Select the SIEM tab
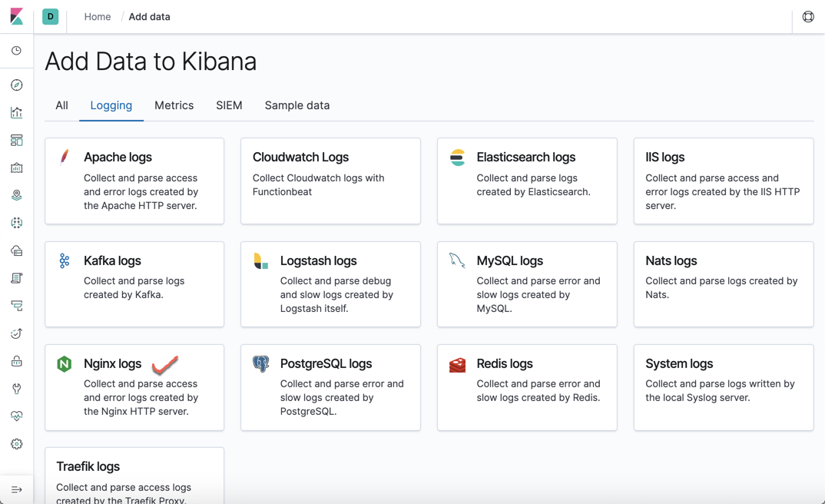 [229, 105]
